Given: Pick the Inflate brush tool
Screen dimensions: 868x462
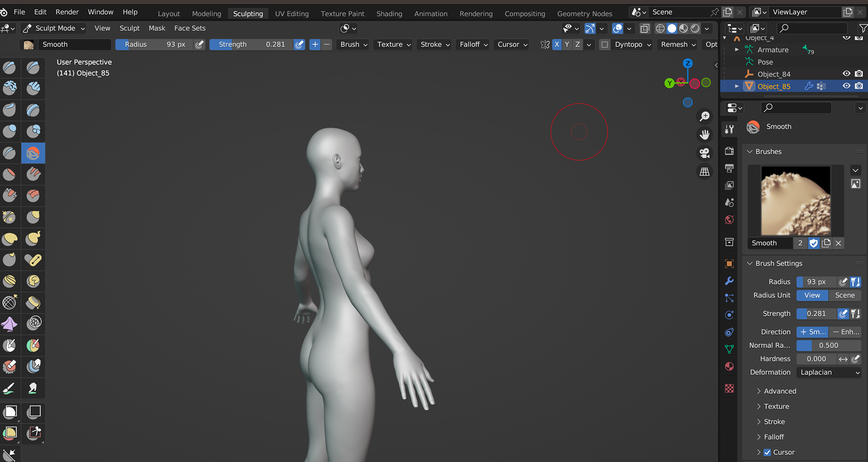Looking at the screenshot, I should click(9, 131).
